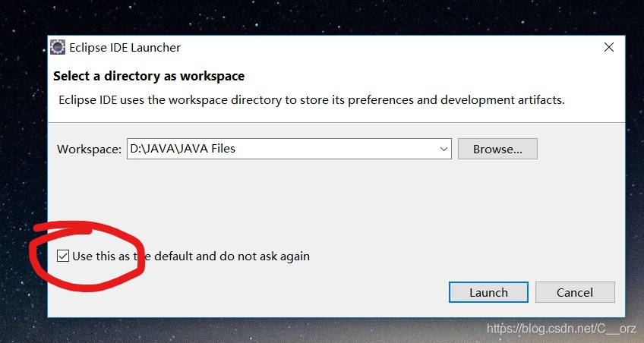644x343 pixels.
Task: Click the 'Workspace:' field label
Action: coord(89,149)
